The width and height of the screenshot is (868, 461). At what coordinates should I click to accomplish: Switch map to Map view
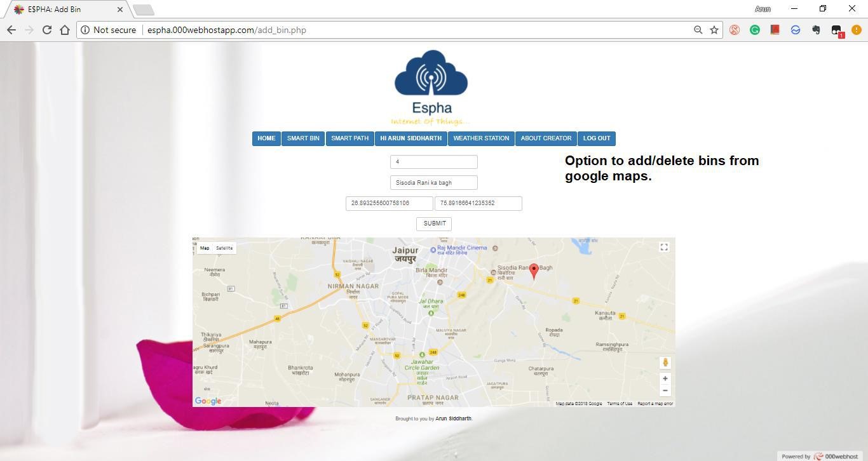pos(205,248)
